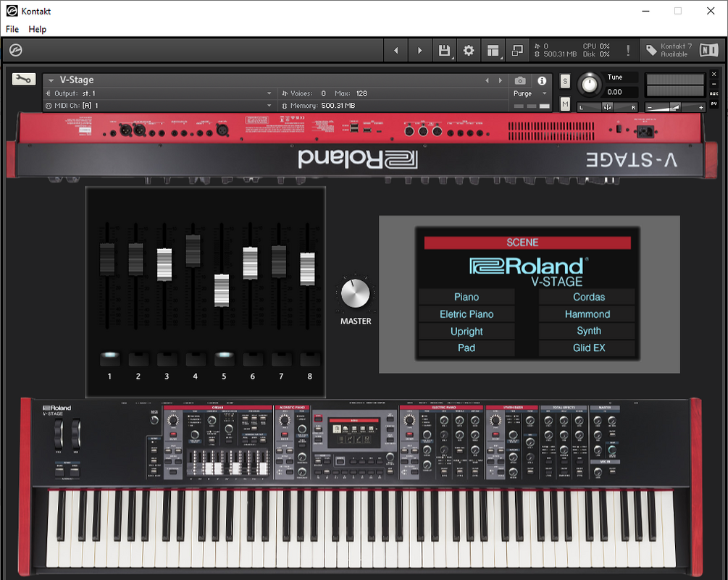This screenshot has width=728, height=580.
Task: Toggle channel 2 button under fader
Action: 138,358
